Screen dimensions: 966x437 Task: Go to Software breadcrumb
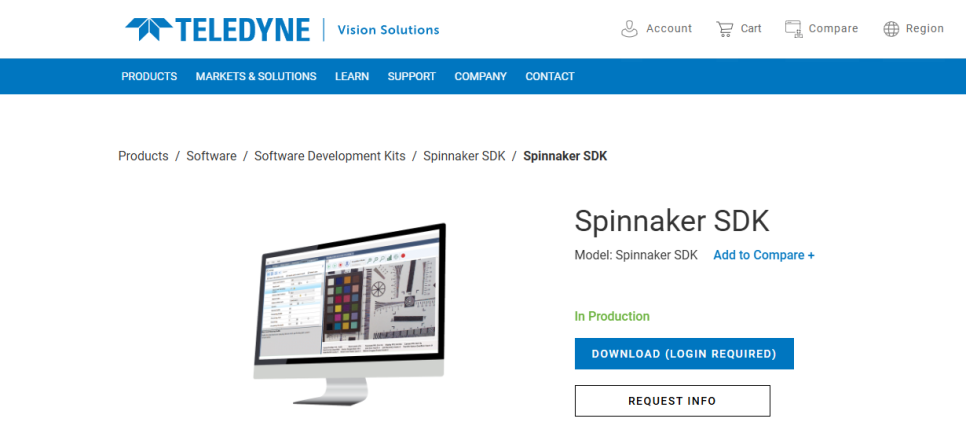coord(211,156)
